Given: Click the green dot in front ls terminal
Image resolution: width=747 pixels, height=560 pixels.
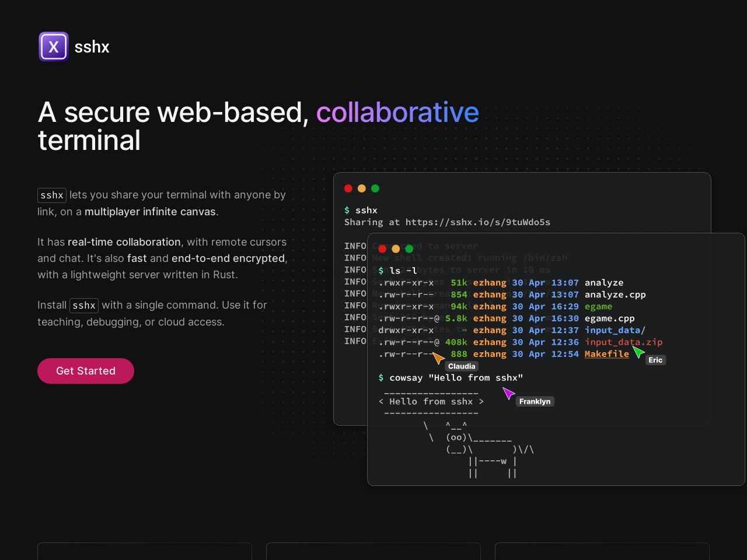Looking at the screenshot, I should tap(409, 249).
